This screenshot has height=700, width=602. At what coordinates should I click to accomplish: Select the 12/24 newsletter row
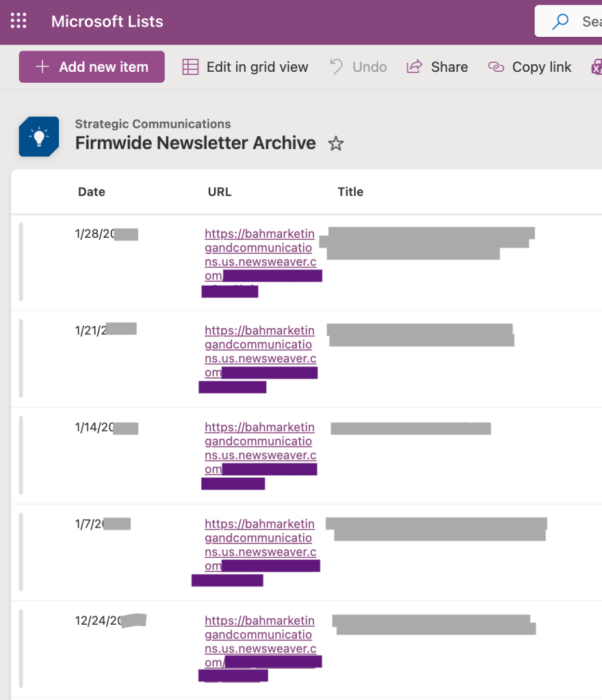coord(21,648)
